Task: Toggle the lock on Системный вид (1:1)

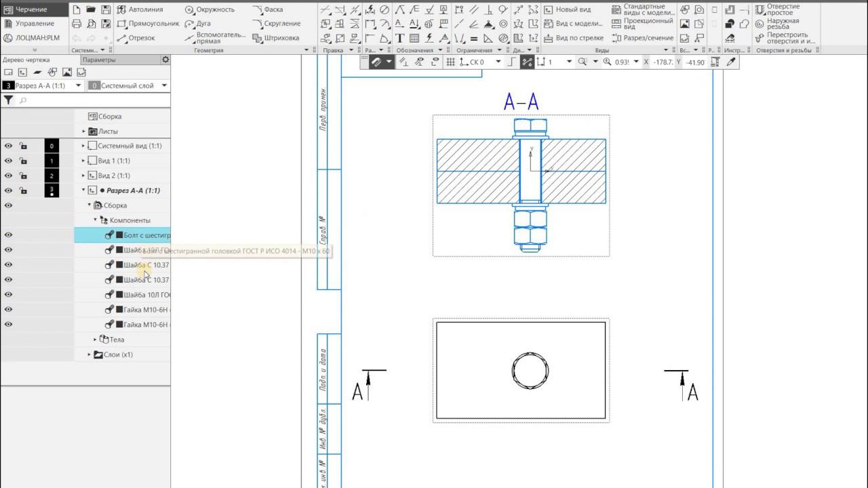Action: (23, 146)
